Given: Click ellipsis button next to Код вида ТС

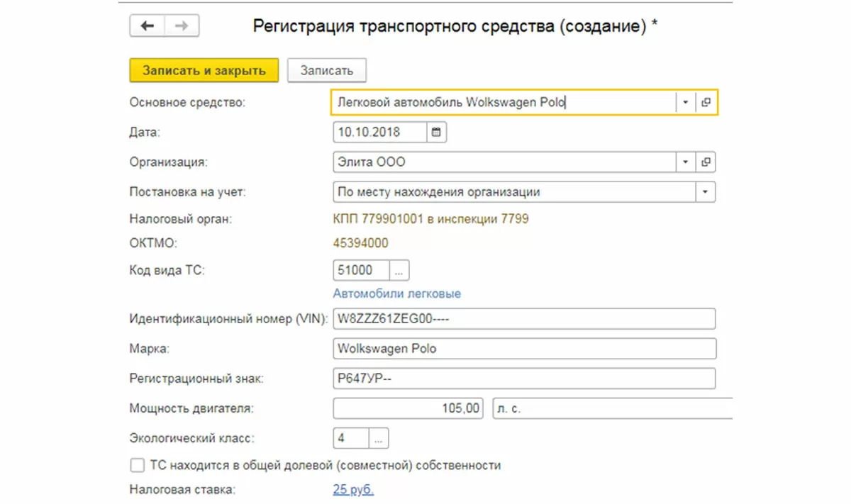Looking at the screenshot, I should [399, 270].
